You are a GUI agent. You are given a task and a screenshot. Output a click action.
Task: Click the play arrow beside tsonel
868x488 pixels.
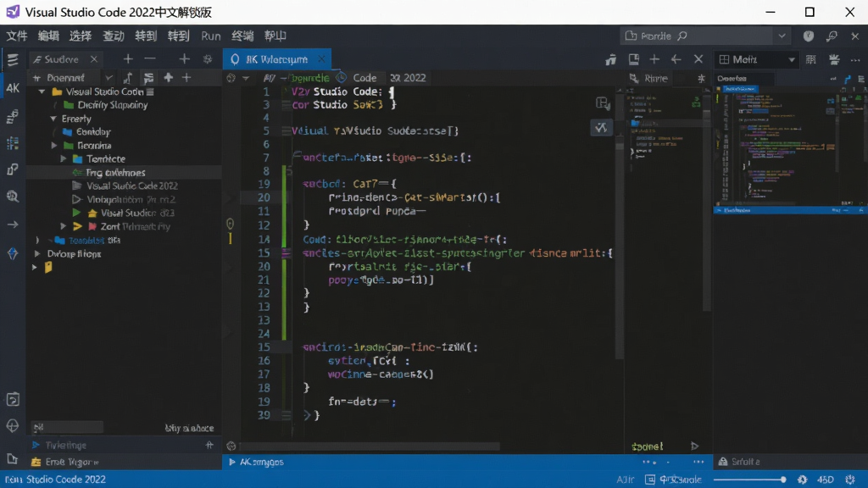tap(694, 446)
